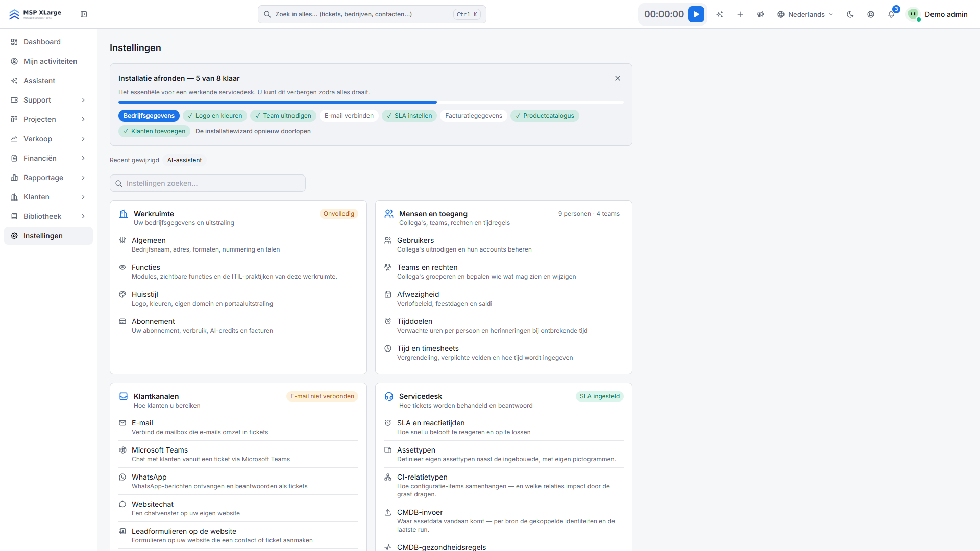
Task: Open help lifebuoy icon in header
Action: 871,14
